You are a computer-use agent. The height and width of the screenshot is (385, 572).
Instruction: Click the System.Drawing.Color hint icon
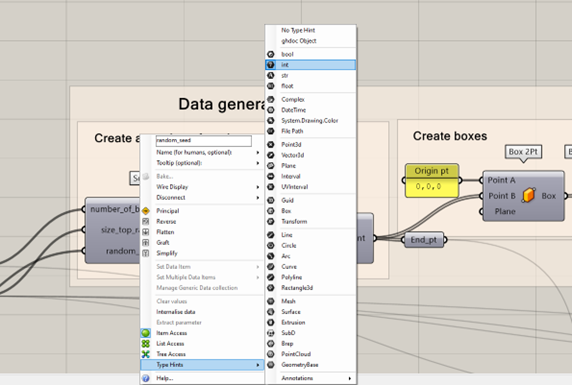[271, 120]
